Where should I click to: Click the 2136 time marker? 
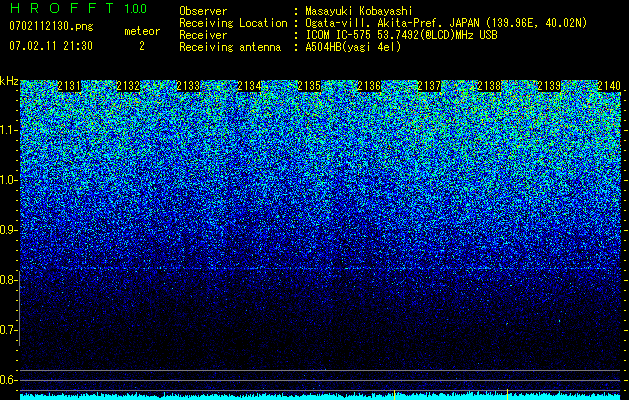pyautogui.click(x=369, y=86)
